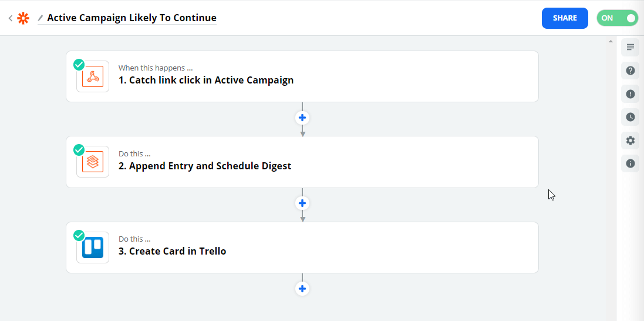This screenshot has height=321, width=644.
Task: Go back using the left chevron arrow
Action: click(x=11, y=18)
